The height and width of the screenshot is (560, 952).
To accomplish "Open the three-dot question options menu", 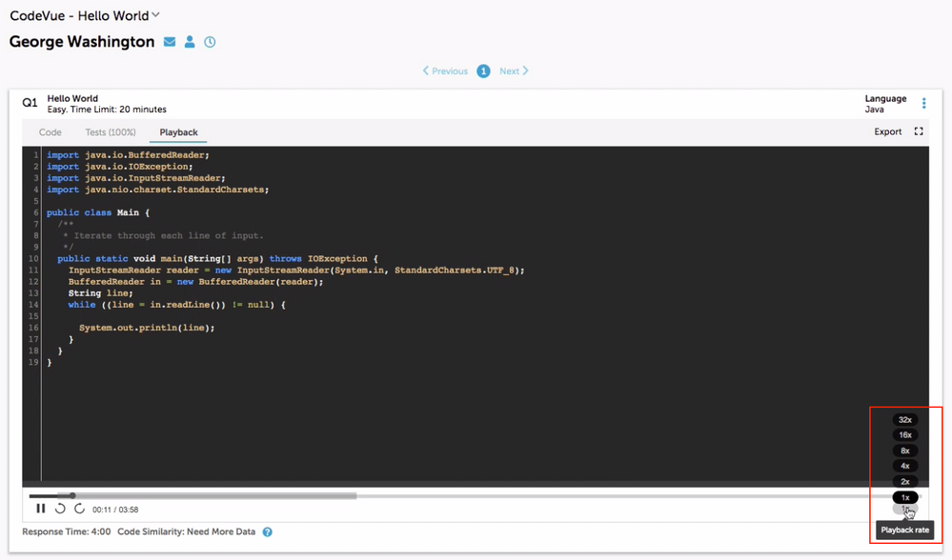I will point(923,104).
